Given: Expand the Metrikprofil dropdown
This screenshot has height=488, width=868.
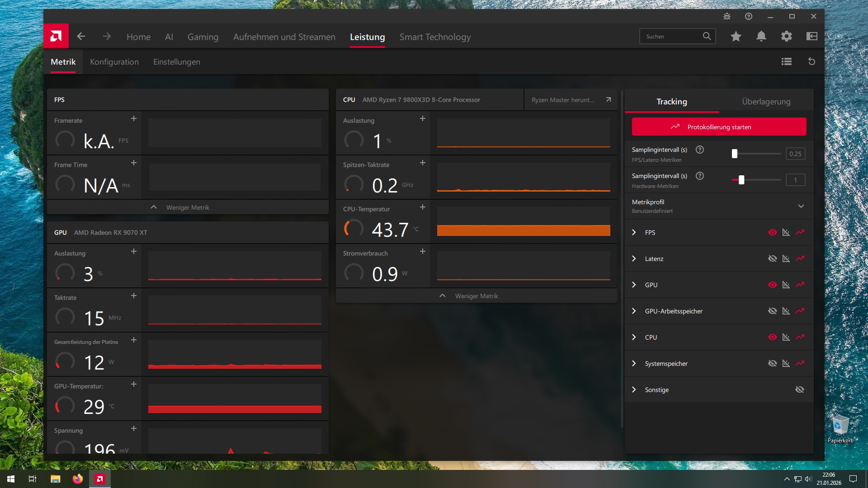Looking at the screenshot, I should 801,206.
